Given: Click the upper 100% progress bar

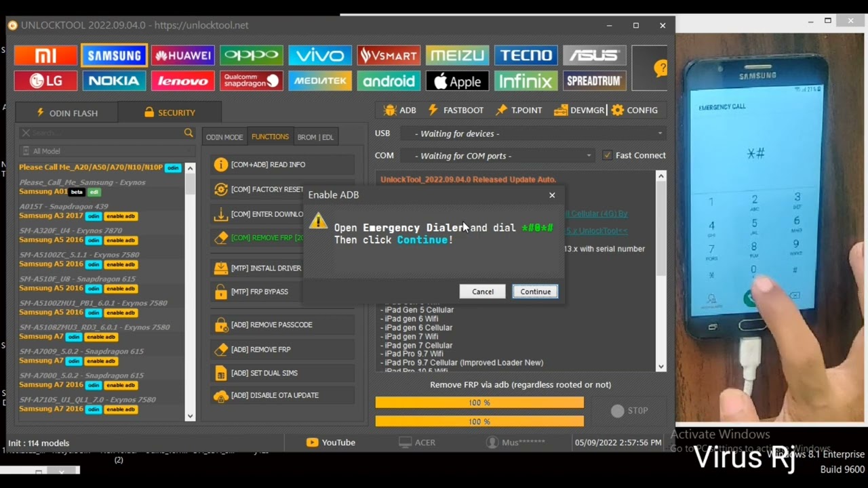Looking at the screenshot, I should pyautogui.click(x=479, y=403).
